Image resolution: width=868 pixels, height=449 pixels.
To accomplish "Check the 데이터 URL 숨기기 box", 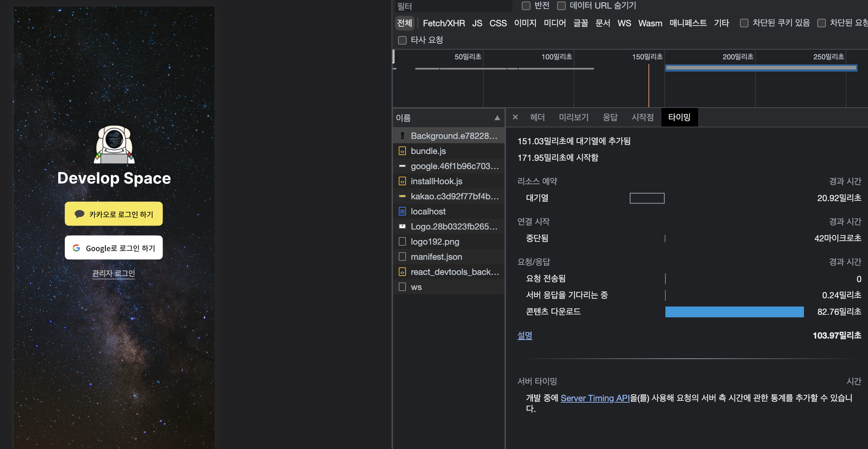I will tap(561, 6).
